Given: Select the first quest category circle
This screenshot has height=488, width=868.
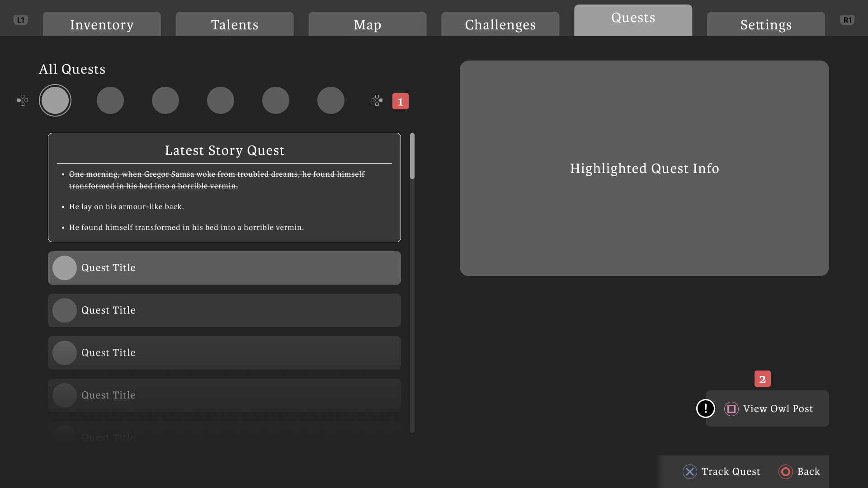Looking at the screenshot, I should click(x=55, y=100).
